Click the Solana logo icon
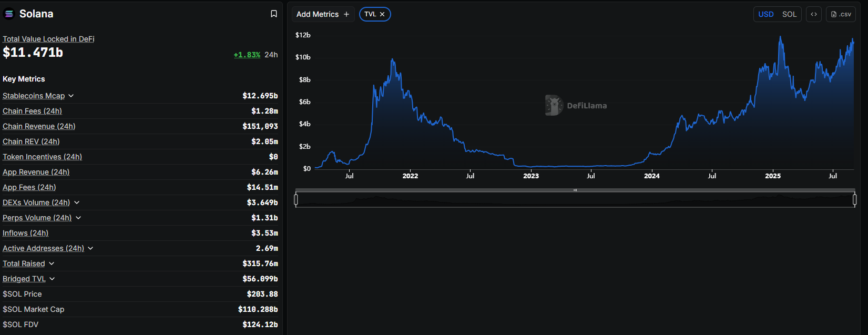The width and height of the screenshot is (868, 335). (9, 14)
